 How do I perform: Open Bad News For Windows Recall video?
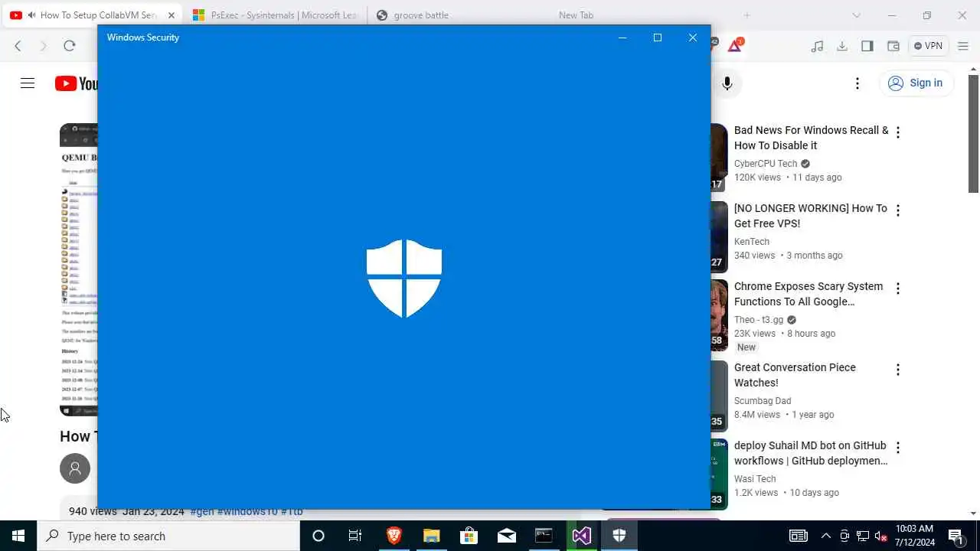pos(811,138)
